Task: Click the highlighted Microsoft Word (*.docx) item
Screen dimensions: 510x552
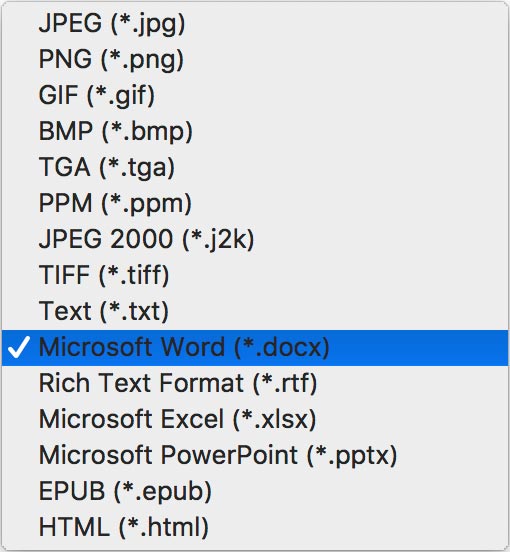Action: click(255, 348)
